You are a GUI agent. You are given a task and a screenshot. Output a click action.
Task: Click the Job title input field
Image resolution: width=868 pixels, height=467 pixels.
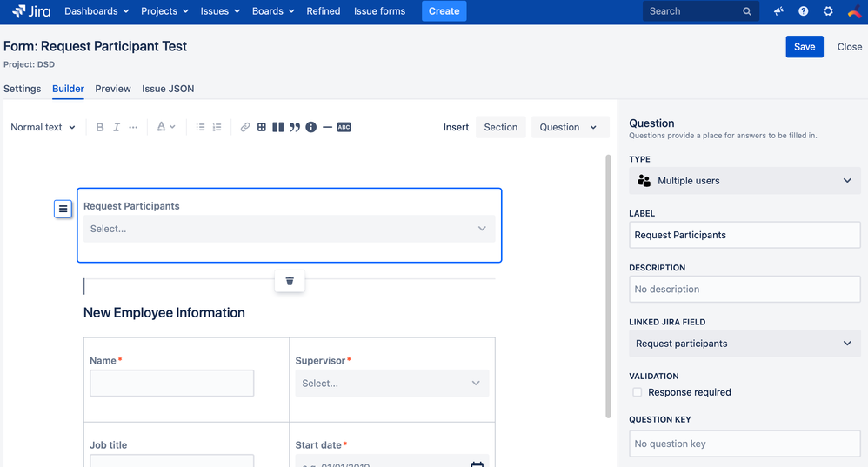171,461
